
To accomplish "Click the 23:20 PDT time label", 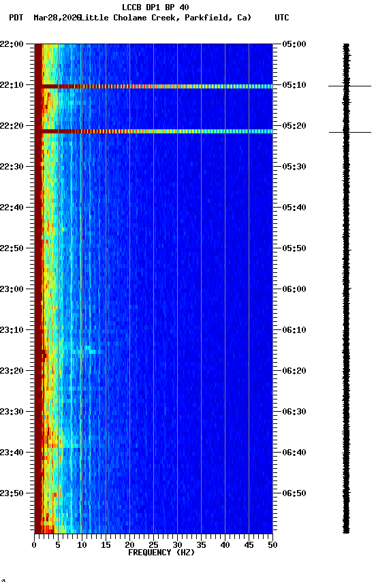I will click(x=12, y=371).
